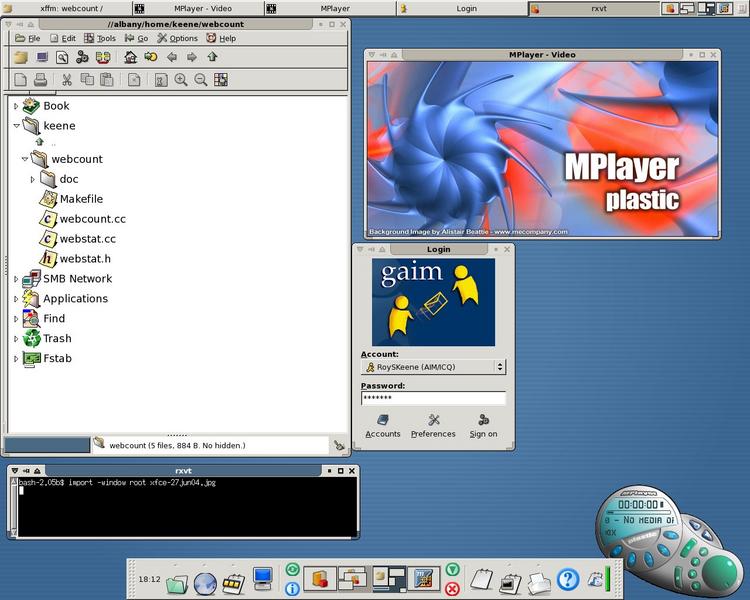The width and height of the screenshot is (750, 600).
Task: Open the notepad icon in the panel
Action: coord(482,579)
